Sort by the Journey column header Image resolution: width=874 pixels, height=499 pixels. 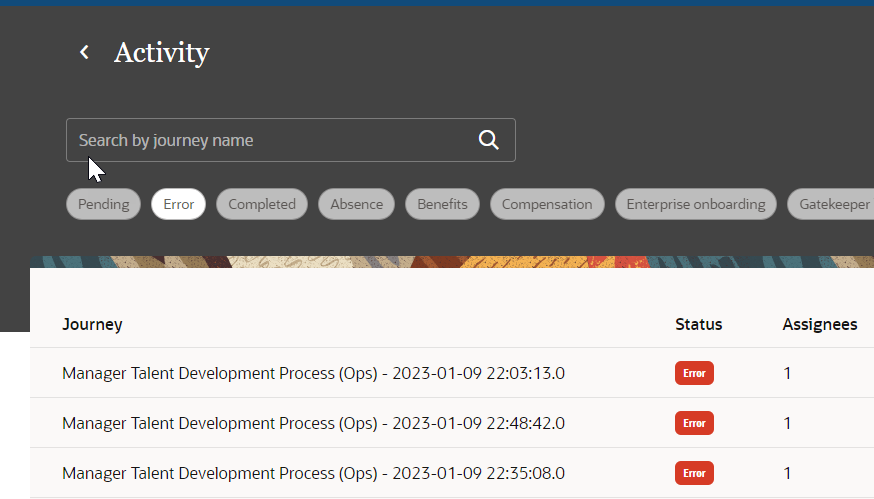click(x=93, y=324)
